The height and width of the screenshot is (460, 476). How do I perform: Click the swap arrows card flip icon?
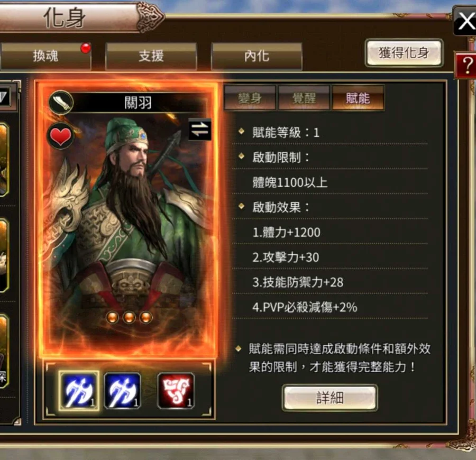[200, 129]
